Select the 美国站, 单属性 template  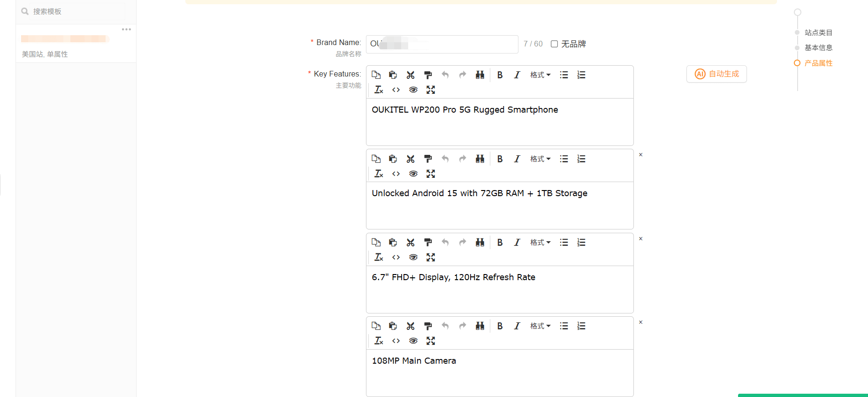pos(76,44)
